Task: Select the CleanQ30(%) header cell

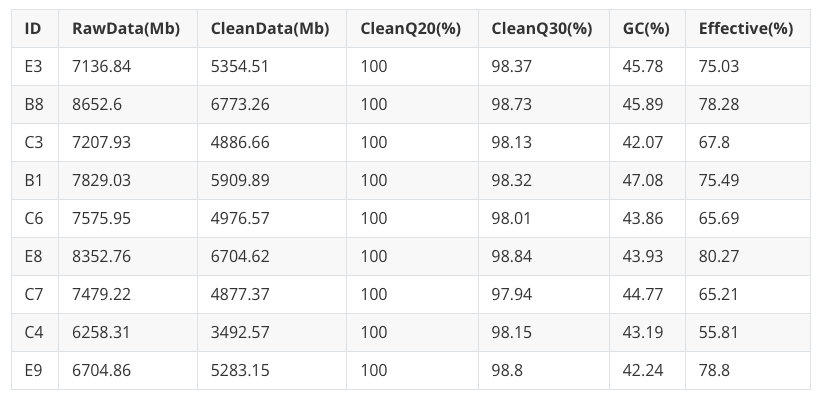Action: coord(542,28)
